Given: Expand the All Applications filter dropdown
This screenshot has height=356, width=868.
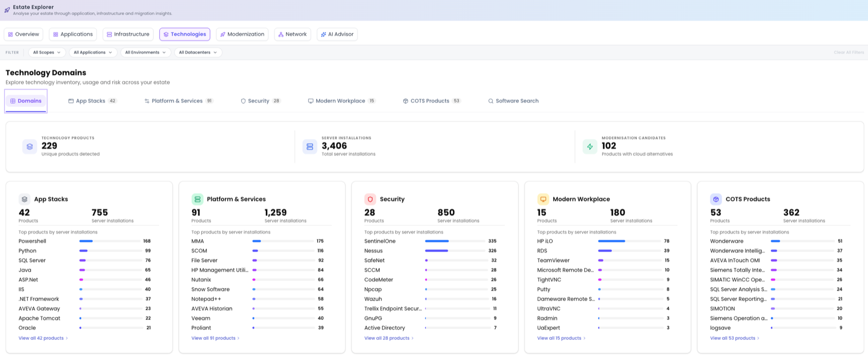Looking at the screenshot, I should 93,53.
